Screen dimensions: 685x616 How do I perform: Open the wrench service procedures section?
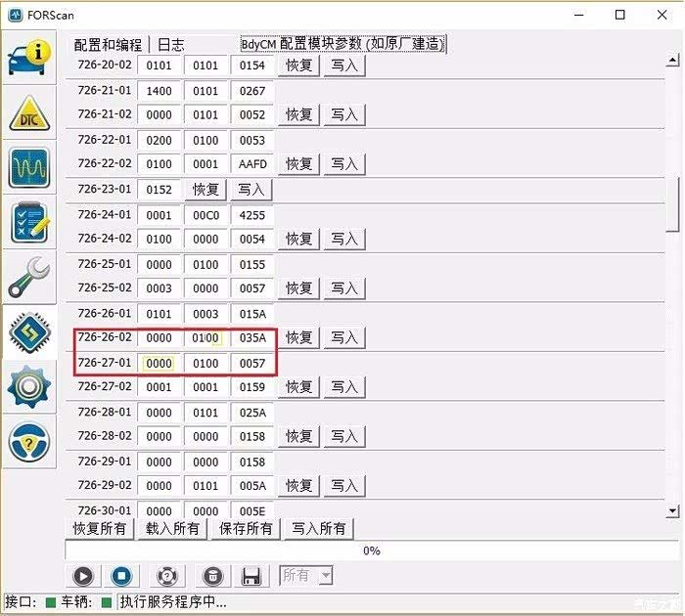coord(28,278)
